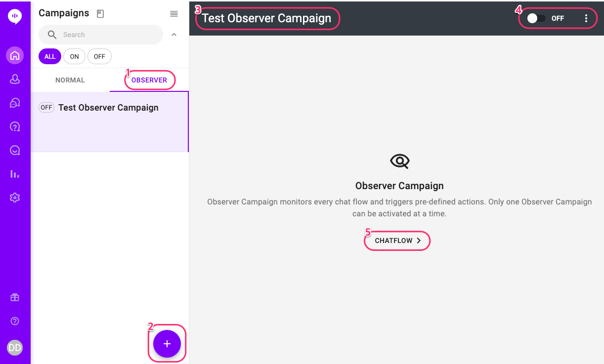The height and width of the screenshot is (364, 604).
Task: Switch to the OBSERVER tab
Action: [x=149, y=80]
